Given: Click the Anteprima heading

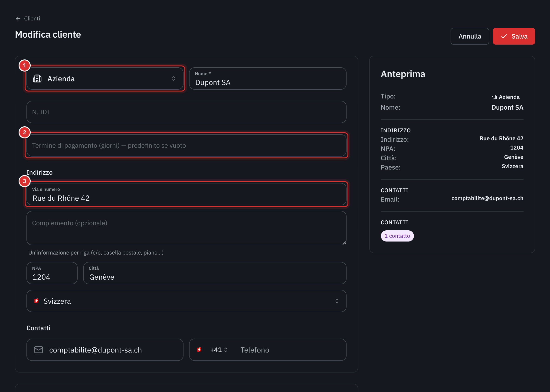Looking at the screenshot, I should click(403, 74).
